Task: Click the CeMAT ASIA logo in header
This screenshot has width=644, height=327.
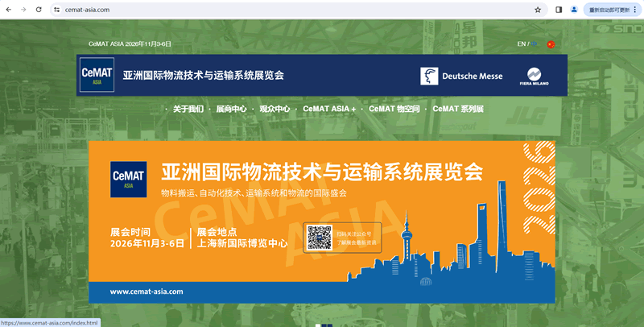Action: 97,75
